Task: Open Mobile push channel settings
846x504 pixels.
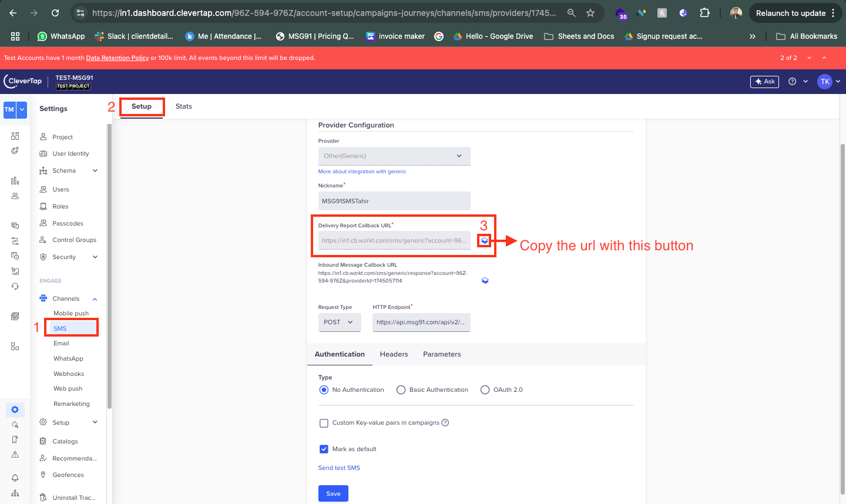Action: coord(71,313)
